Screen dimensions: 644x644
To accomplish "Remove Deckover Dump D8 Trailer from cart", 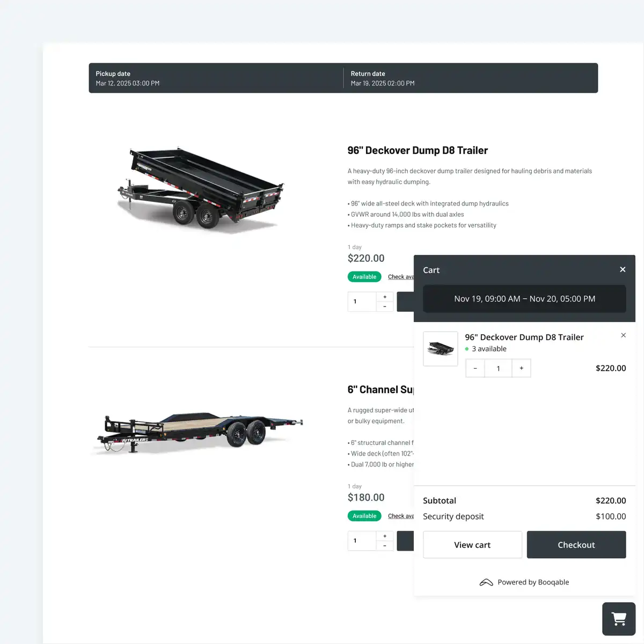I will coord(623,335).
